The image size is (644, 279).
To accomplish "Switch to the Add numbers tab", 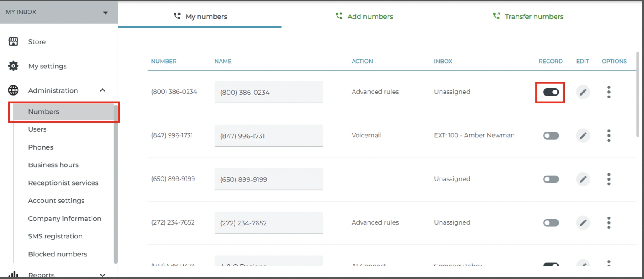I will [364, 17].
